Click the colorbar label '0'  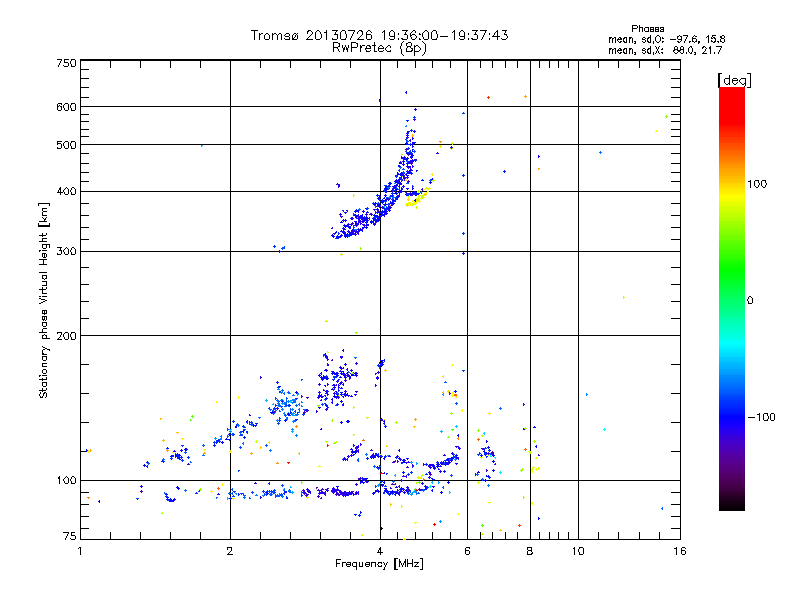click(x=749, y=301)
